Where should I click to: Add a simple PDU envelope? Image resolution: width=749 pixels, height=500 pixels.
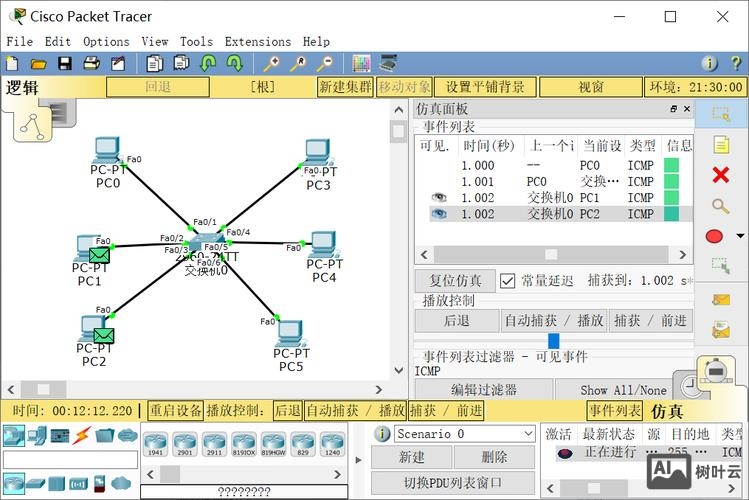[721, 300]
